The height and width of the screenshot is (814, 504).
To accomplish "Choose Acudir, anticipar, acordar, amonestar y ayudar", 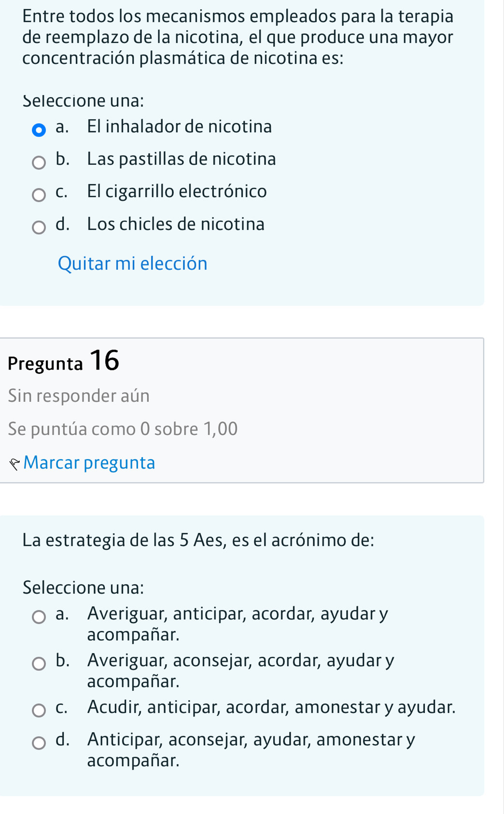I will [x=39, y=711].
